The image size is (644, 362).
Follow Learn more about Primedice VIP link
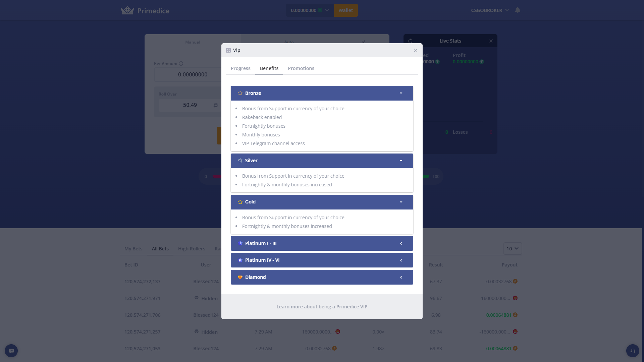pyautogui.click(x=322, y=307)
